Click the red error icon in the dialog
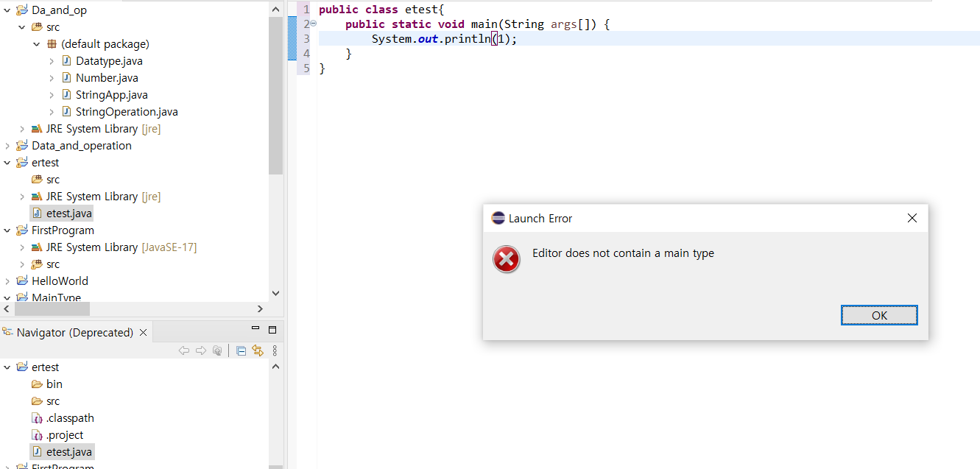 coord(506,259)
